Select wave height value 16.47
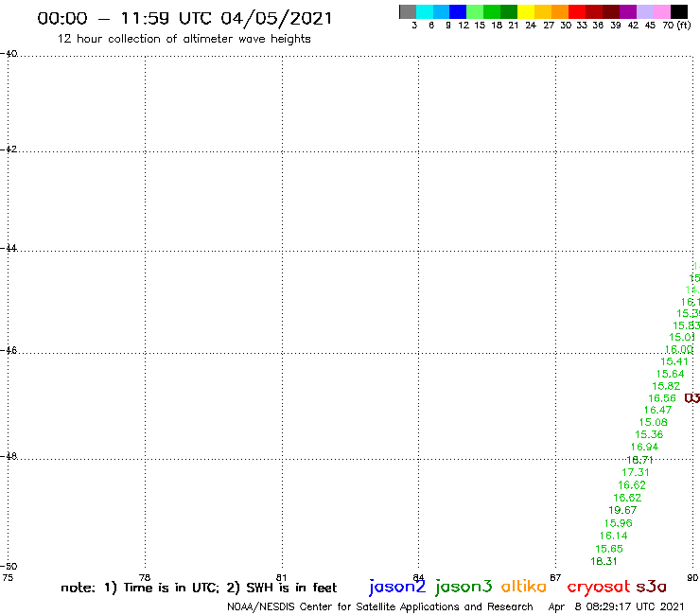 pos(657,410)
